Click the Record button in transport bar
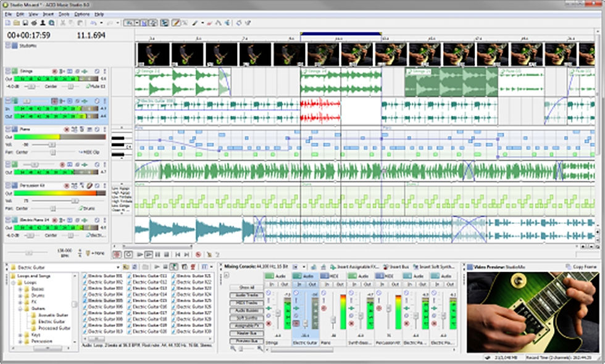The height and width of the screenshot is (364, 605). click(x=117, y=254)
